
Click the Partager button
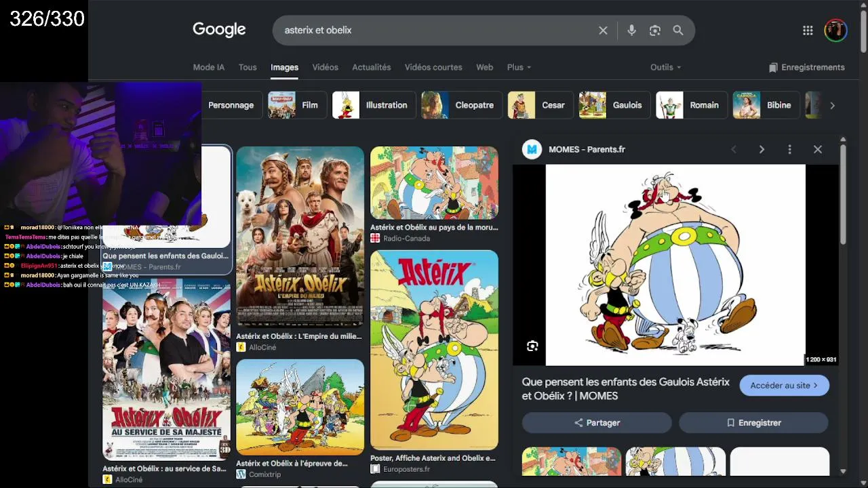click(x=597, y=422)
